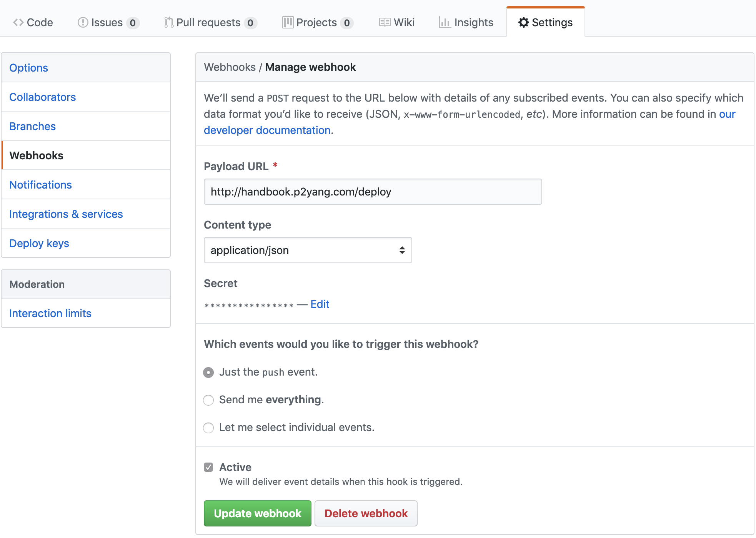Click the Projects count badge
This screenshot has height=538, width=756.
coord(347,23)
